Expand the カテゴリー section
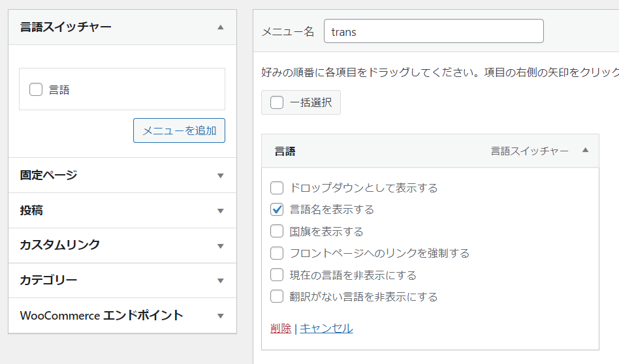 tap(220, 281)
